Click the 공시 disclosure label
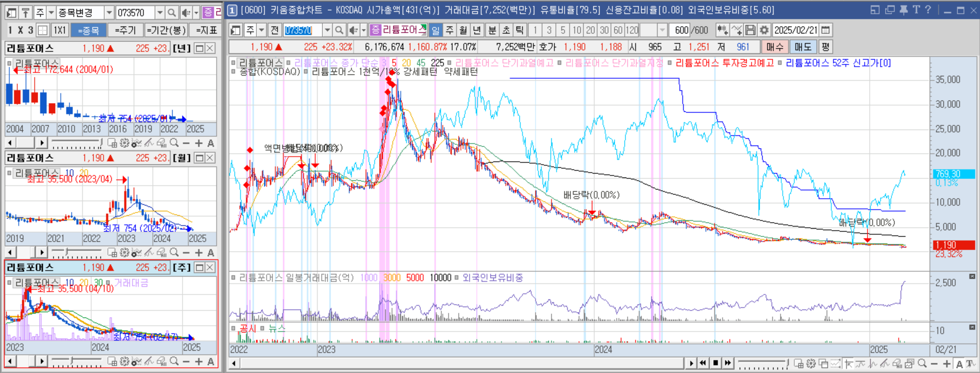Viewport: 980px width, 373px height. (248, 328)
